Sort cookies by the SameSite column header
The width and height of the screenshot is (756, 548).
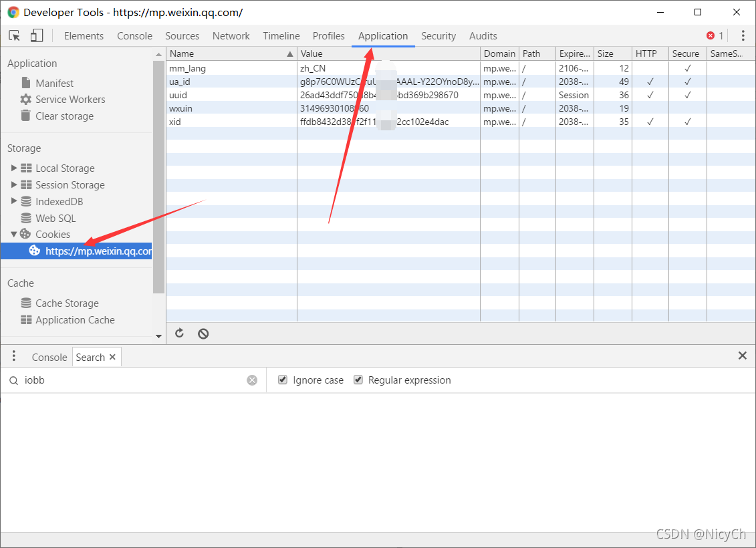(x=731, y=53)
